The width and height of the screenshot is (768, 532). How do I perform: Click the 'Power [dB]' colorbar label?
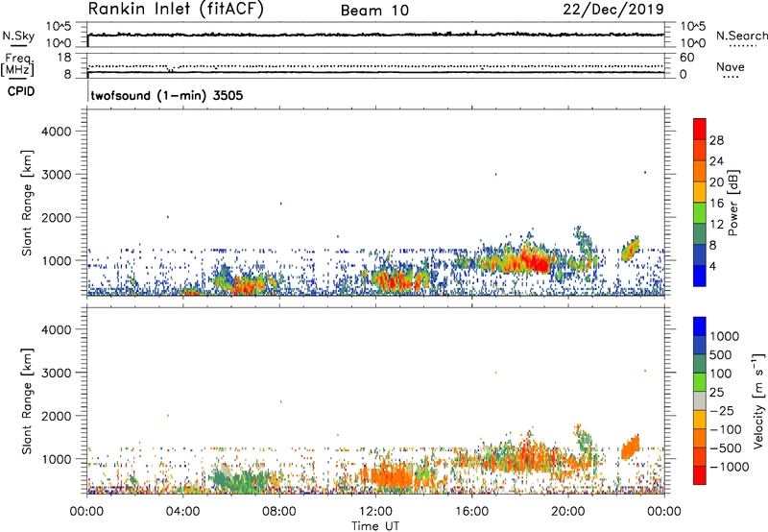pos(732,203)
